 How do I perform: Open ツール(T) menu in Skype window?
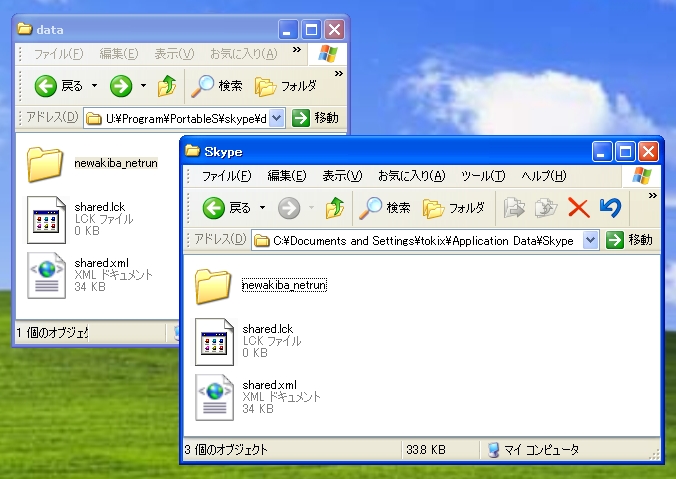point(483,176)
